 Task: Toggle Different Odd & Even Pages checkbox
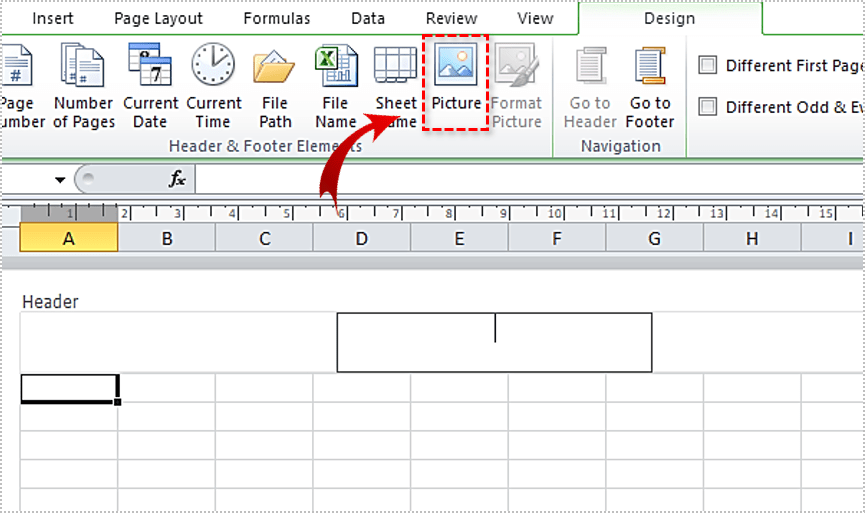point(708,107)
